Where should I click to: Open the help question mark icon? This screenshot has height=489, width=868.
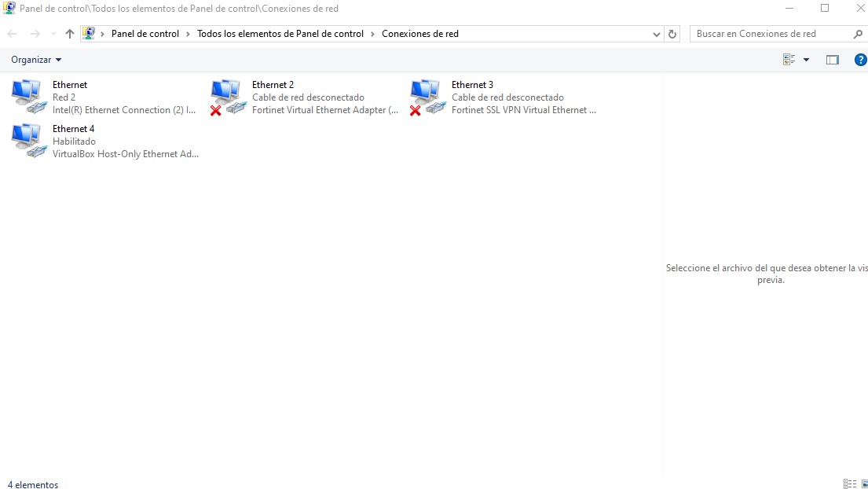(x=860, y=60)
